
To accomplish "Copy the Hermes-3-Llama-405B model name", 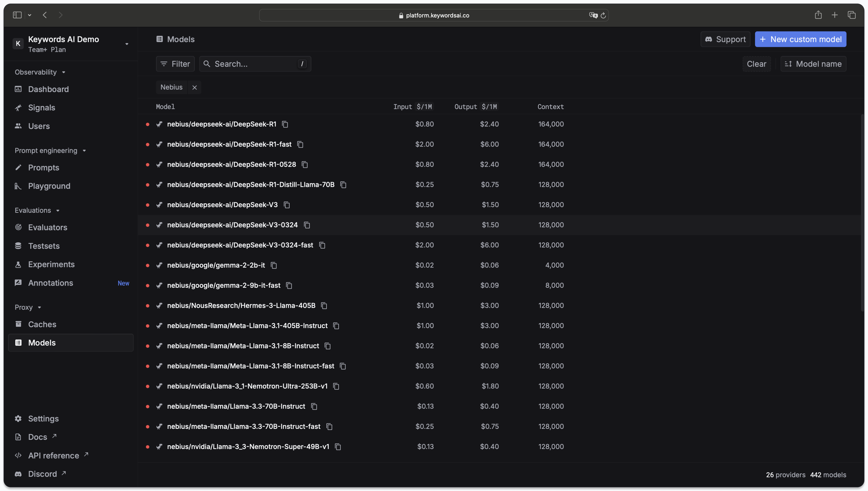I will pos(324,306).
